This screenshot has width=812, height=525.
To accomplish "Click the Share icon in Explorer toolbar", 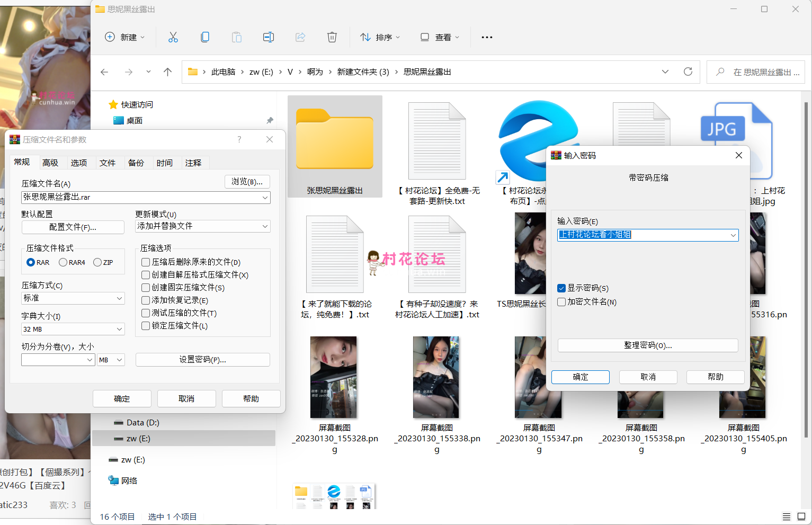I will pos(300,37).
